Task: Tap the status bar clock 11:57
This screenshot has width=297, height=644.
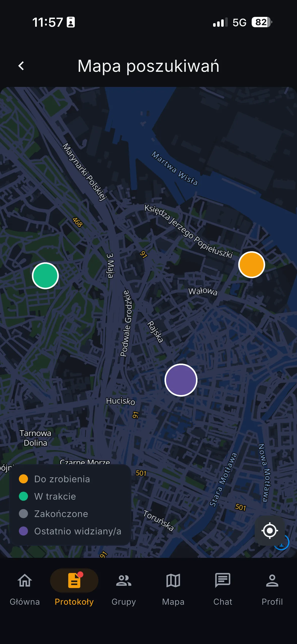Action: coord(48,22)
